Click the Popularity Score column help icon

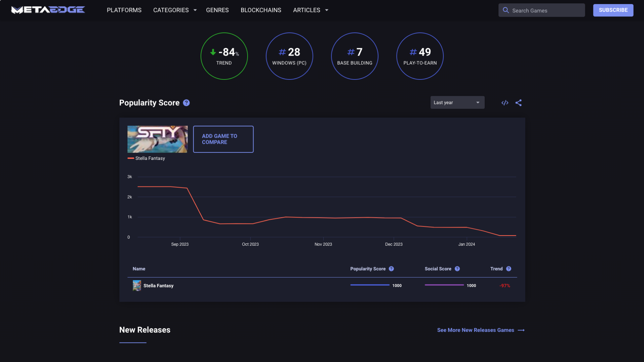(391, 269)
